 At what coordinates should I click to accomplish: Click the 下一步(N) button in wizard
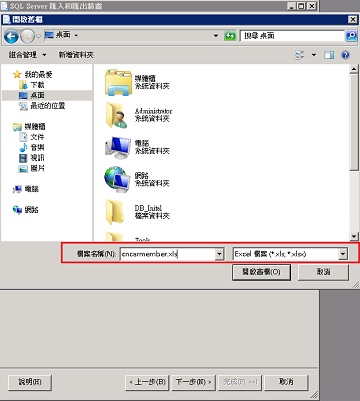(x=194, y=382)
